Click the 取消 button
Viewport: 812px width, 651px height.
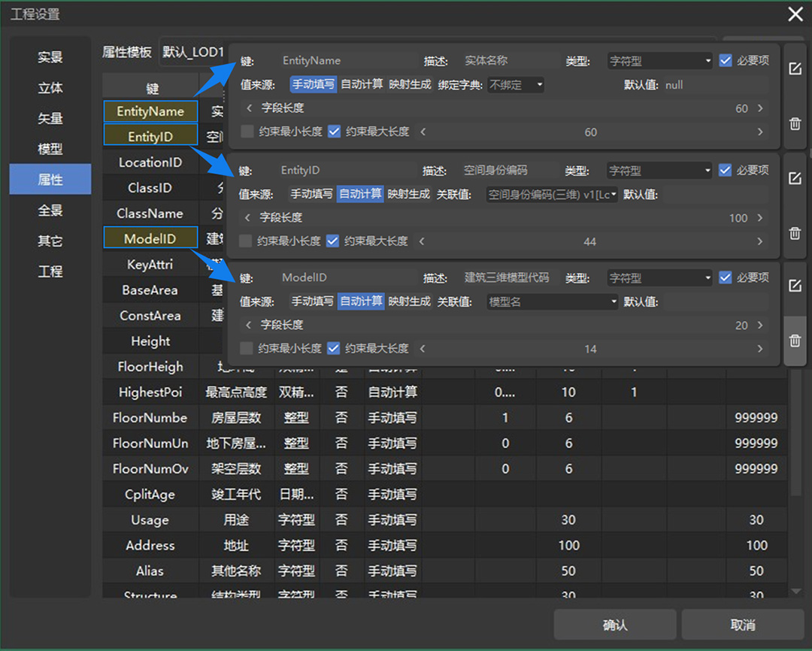743,625
